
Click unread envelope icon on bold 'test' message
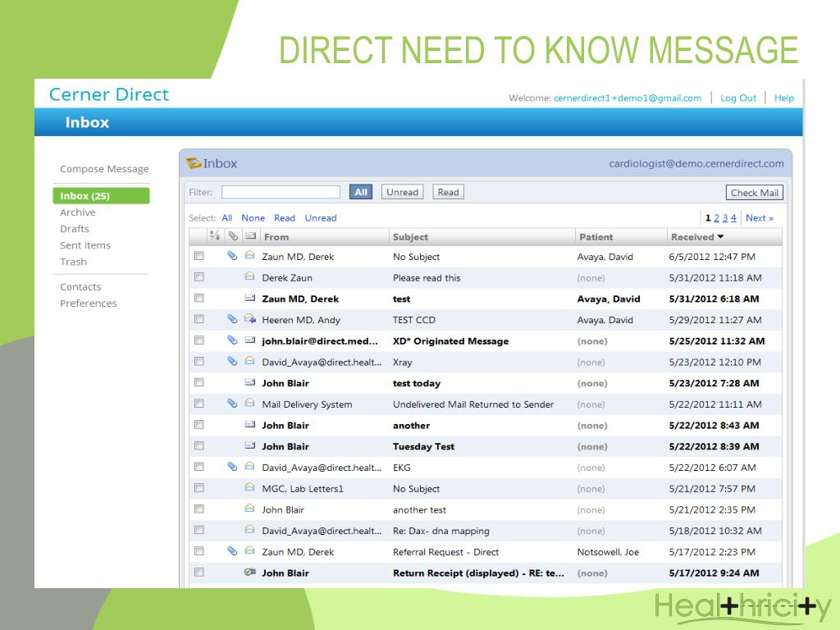coord(249,298)
